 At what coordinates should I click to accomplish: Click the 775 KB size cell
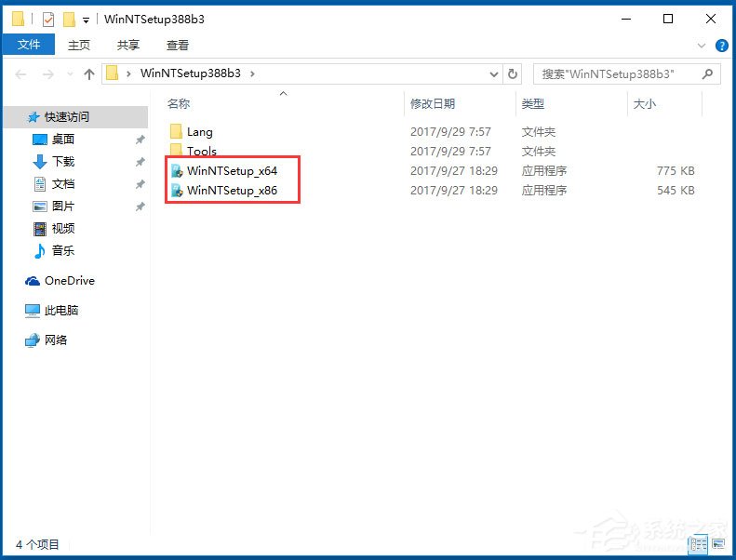pyautogui.click(x=676, y=171)
